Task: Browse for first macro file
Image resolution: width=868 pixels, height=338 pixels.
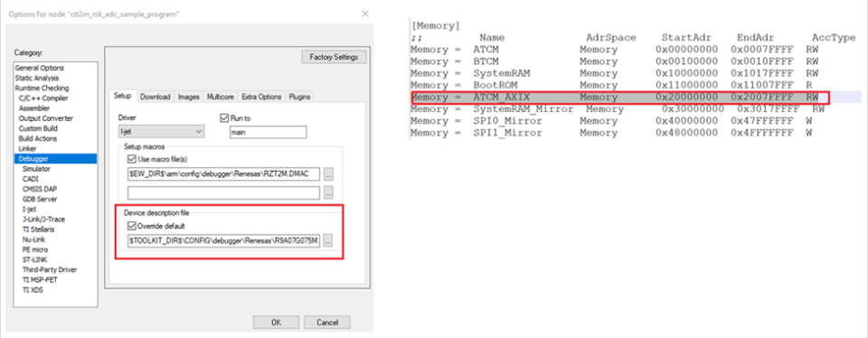Action: click(329, 174)
